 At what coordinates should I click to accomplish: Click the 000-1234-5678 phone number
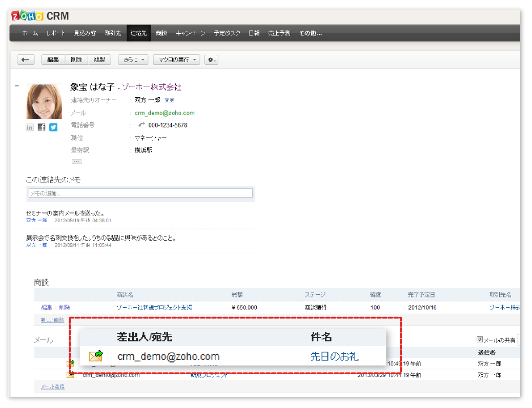[168, 125]
